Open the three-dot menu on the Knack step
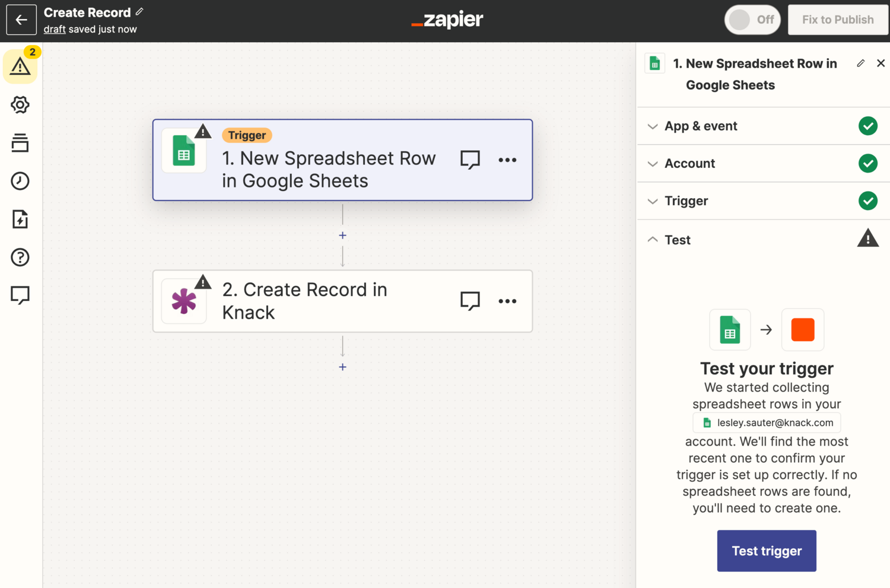Image resolution: width=890 pixels, height=588 pixels. pos(507,301)
